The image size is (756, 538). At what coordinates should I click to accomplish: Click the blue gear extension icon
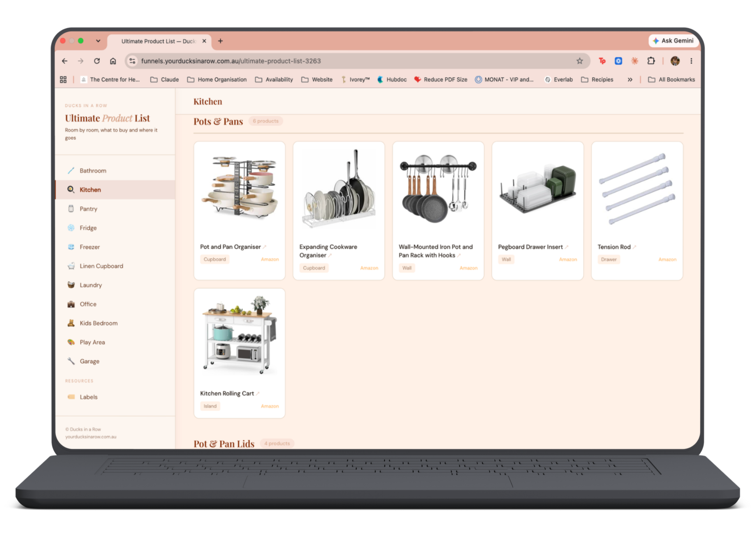[x=618, y=61]
